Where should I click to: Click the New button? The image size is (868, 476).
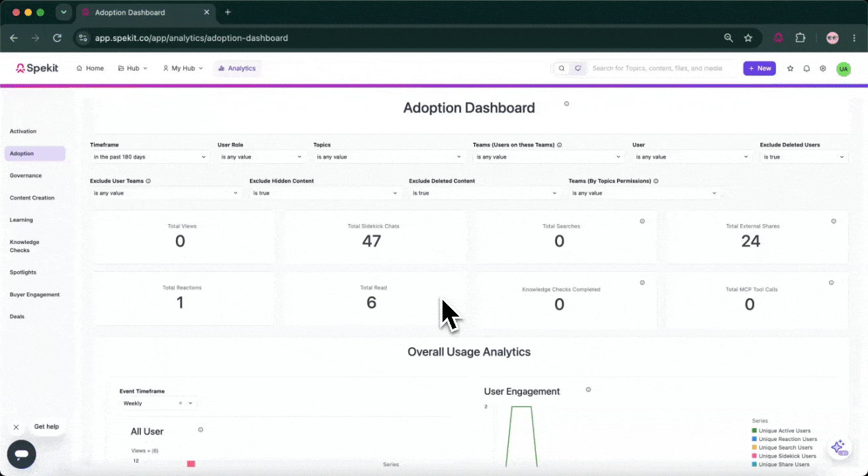pyautogui.click(x=759, y=68)
